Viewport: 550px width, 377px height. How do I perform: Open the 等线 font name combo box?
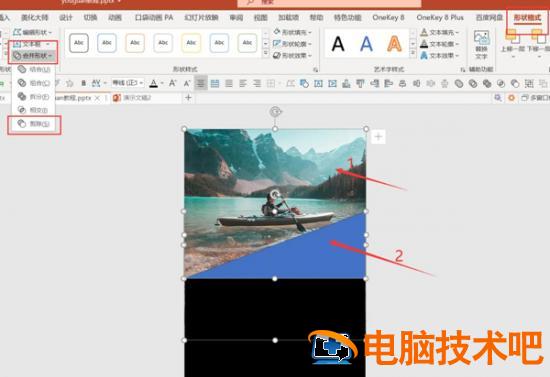tap(128, 83)
